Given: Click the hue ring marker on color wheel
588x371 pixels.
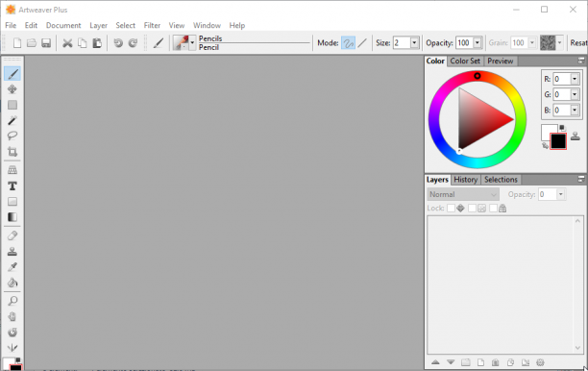Looking at the screenshot, I should (x=477, y=76).
